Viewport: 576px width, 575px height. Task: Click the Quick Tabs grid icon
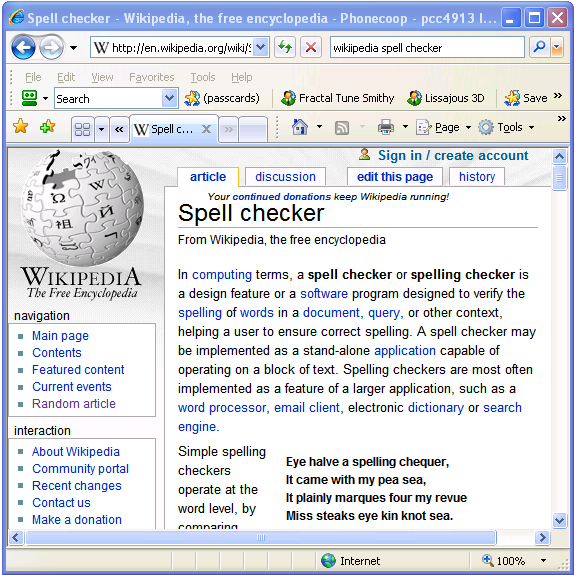click(82, 129)
